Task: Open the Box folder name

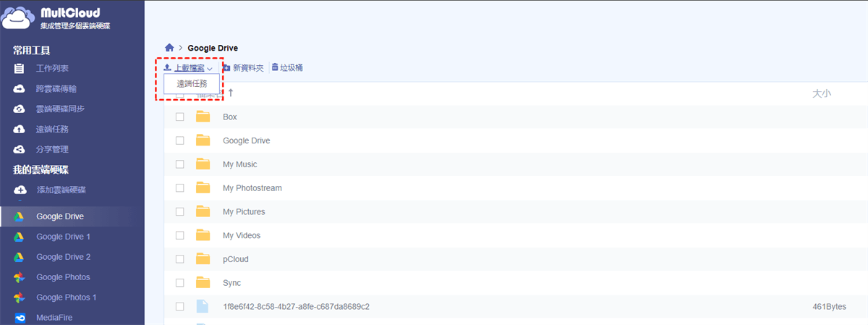Action: click(x=230, y=117)
